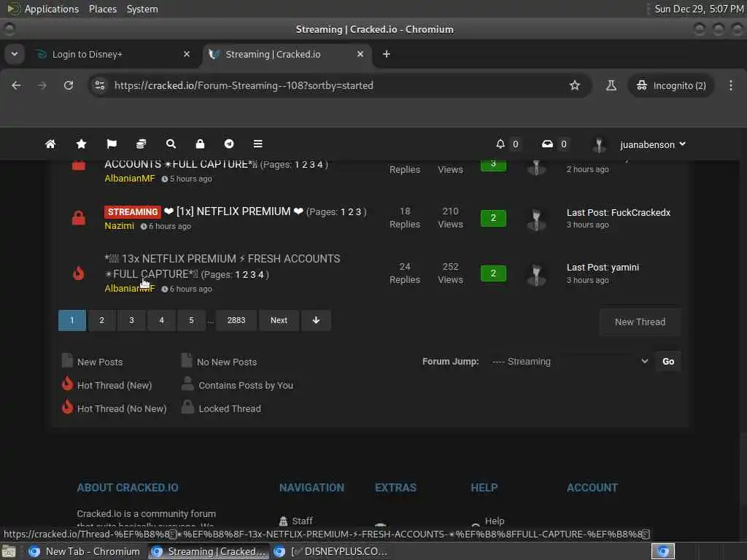Select pagination page 1
Screen dimensions: 747x560
coord(72,320)
